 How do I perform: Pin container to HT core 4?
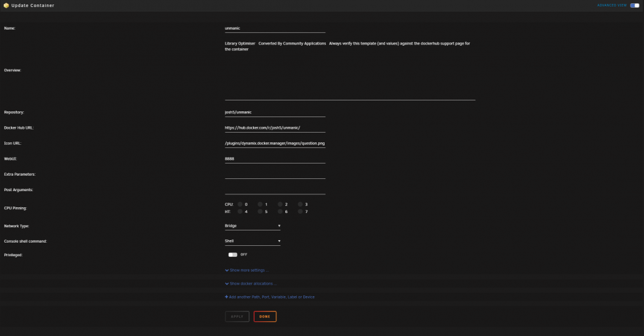coord(240,212)
